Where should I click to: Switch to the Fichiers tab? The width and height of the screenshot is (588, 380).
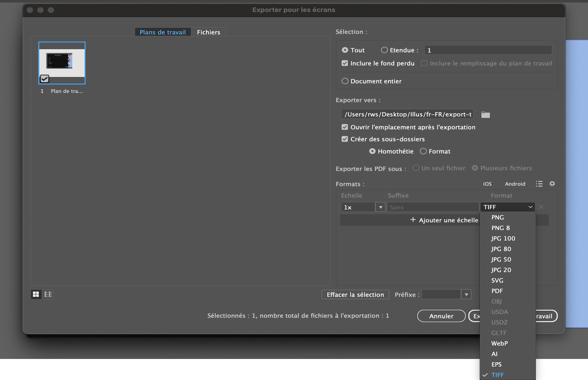point(208,32)
